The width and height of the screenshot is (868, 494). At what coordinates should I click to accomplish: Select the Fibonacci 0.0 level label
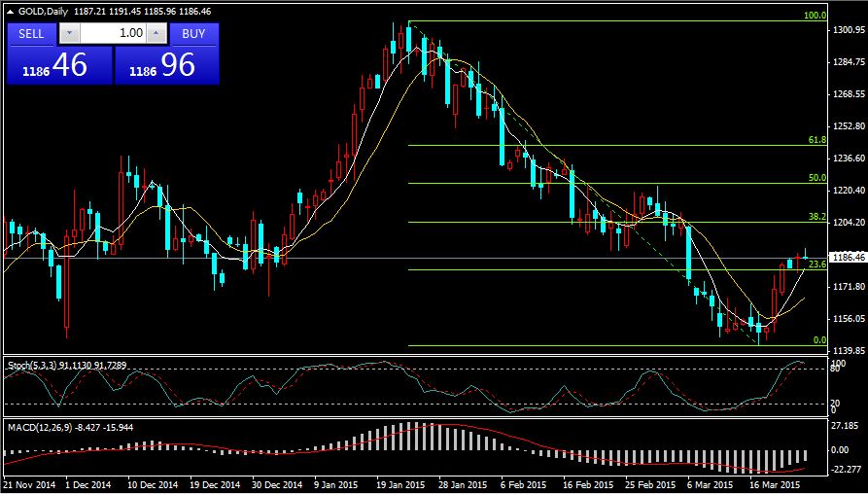tap(818, 340)
